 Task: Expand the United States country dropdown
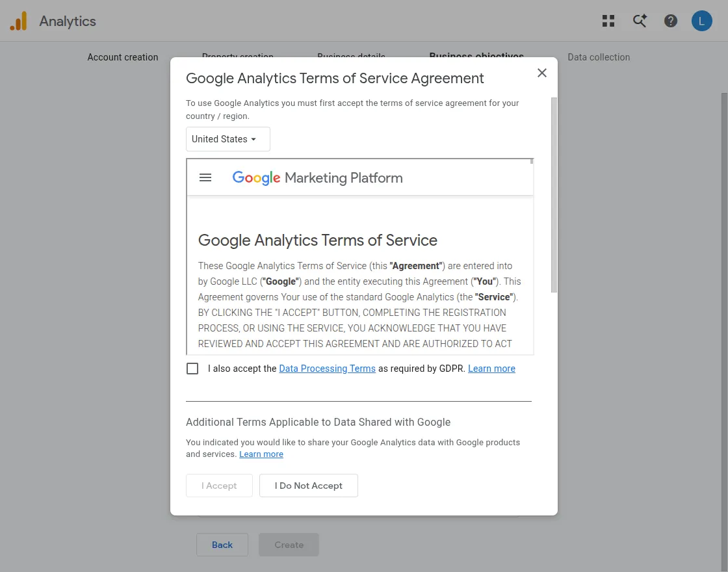click(x=228, y=139)
